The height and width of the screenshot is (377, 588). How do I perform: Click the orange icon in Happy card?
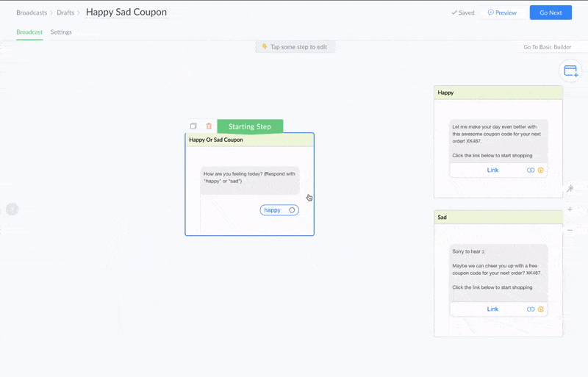pos(541,170)
